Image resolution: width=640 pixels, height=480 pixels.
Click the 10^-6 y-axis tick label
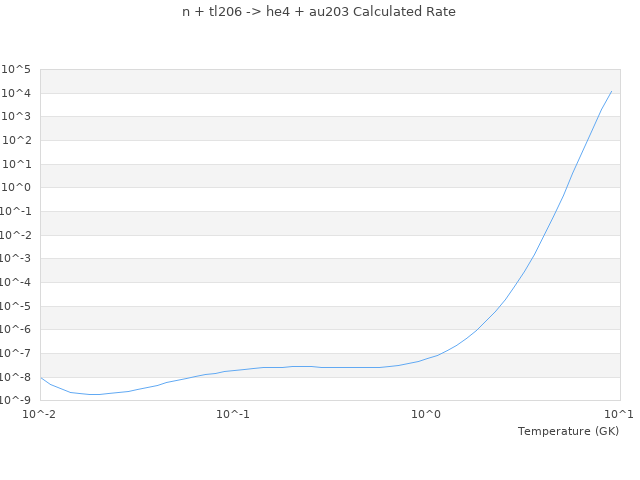(x=19, y=330)
